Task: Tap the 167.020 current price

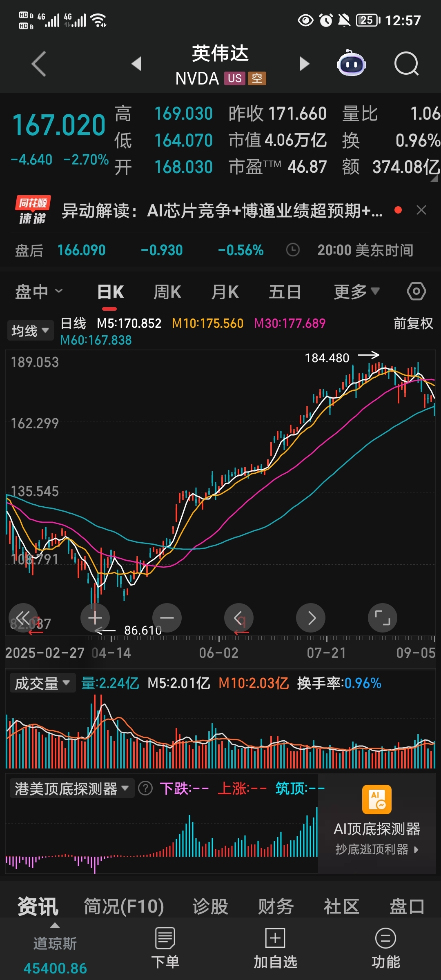Action: [59, 125]
